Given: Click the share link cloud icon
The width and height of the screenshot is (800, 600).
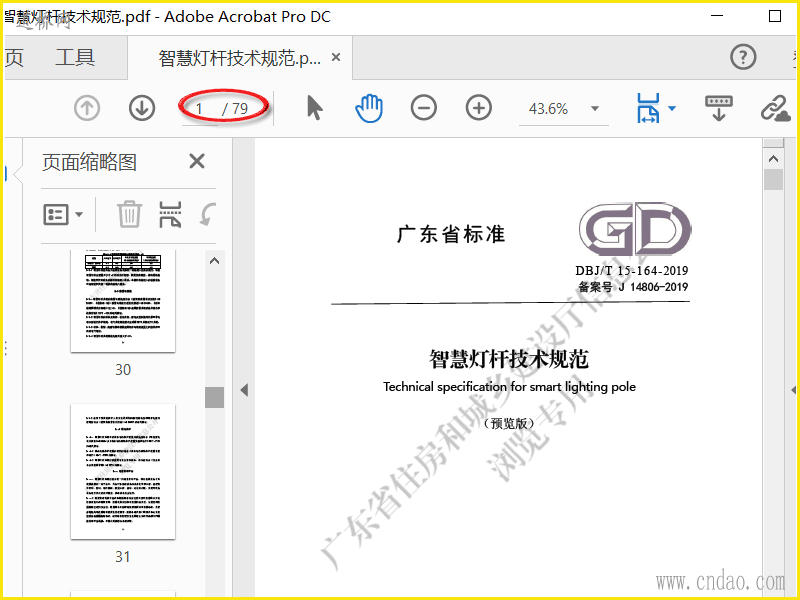Looking at the screenshot, I should (776, 108).
